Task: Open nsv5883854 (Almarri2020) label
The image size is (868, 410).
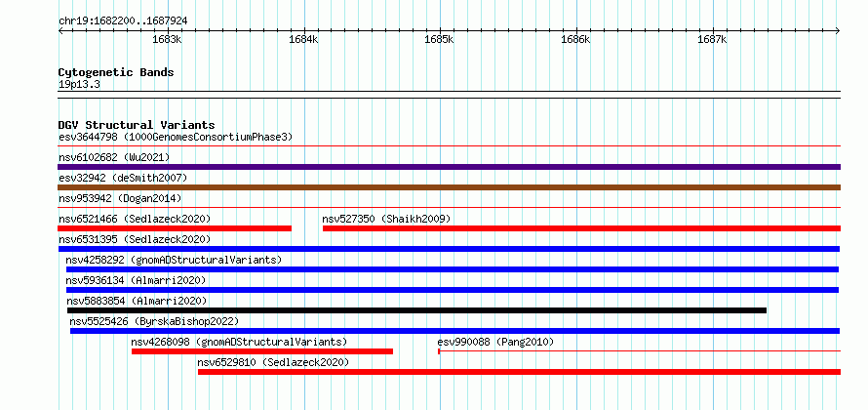Action: point(137,301)
